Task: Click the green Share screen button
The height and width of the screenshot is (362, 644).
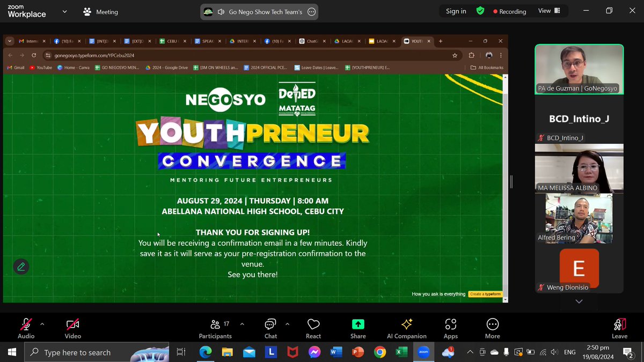Action: [358, 324]
